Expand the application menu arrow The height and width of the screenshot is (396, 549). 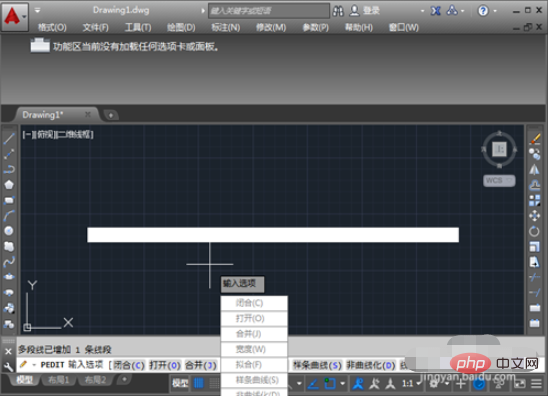[x=24, y=16]
